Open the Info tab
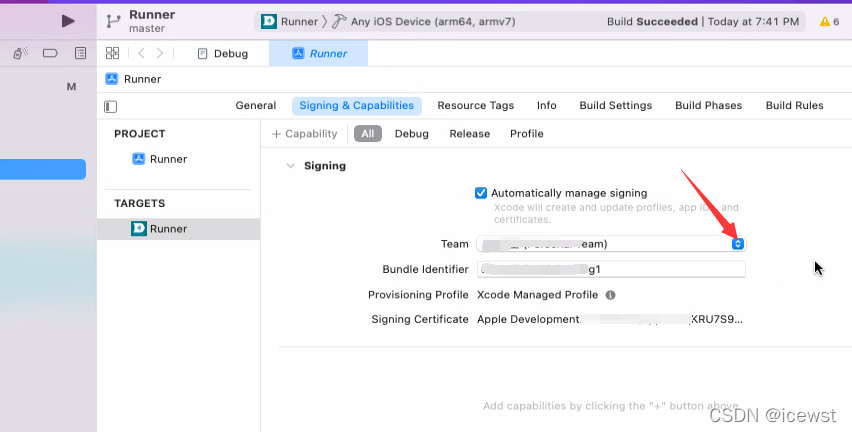852x432 pixels. [547, 105]
